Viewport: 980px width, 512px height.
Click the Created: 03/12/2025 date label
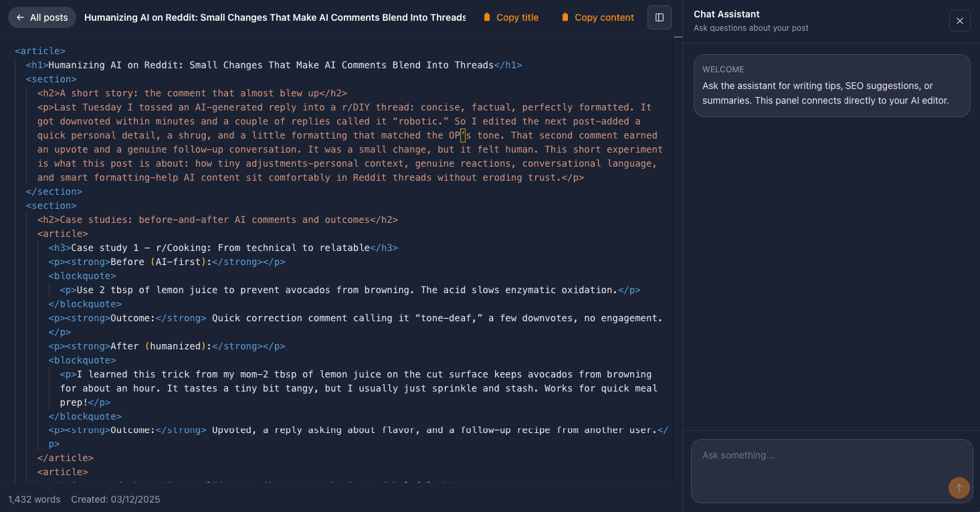(x=115, y=499)
